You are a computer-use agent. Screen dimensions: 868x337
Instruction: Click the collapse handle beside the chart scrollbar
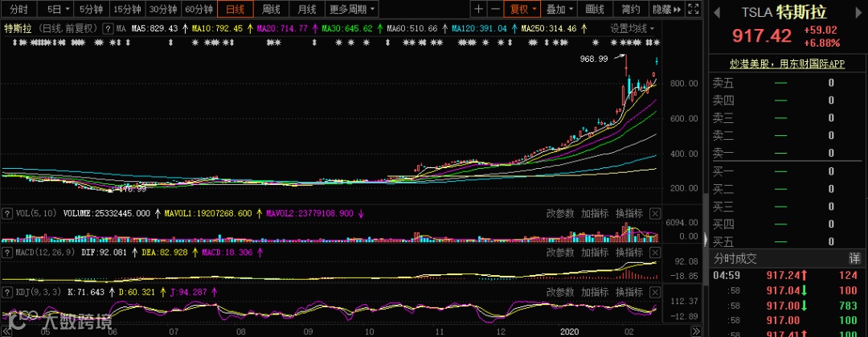pyautogui.click(x=706, y=240)
